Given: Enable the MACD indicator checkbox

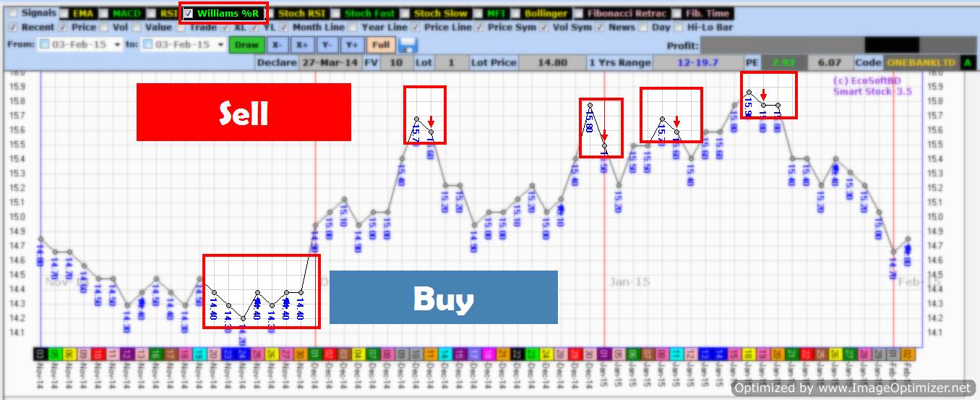Looking at the screenshot, I should coord(104,13).
